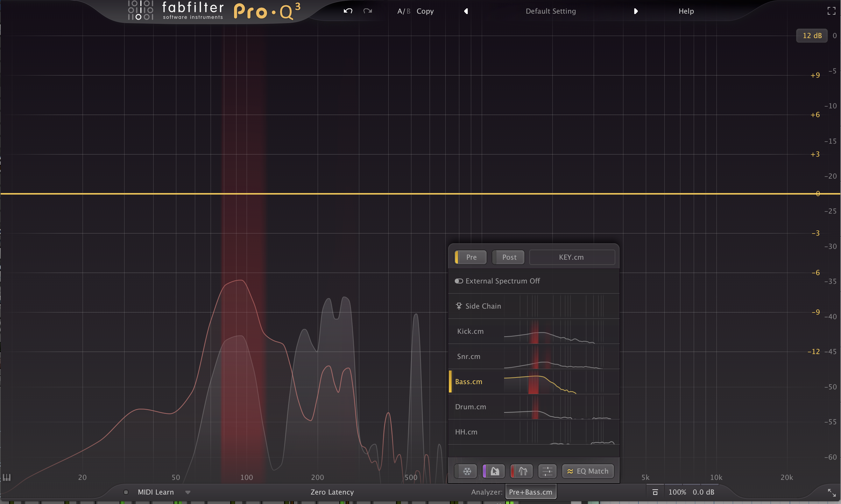Open the Help menu
The height and width of the screenshot is (504, 841).
(686, 11)
